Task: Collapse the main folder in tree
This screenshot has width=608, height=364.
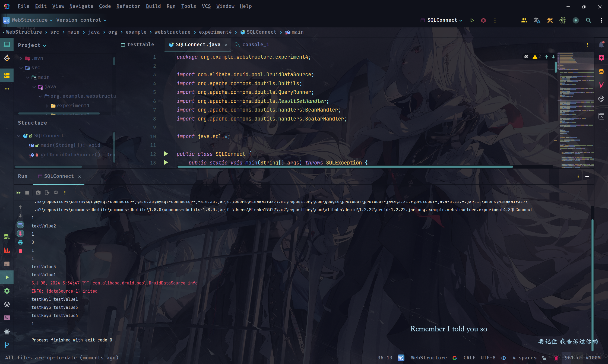Action: 27,77
